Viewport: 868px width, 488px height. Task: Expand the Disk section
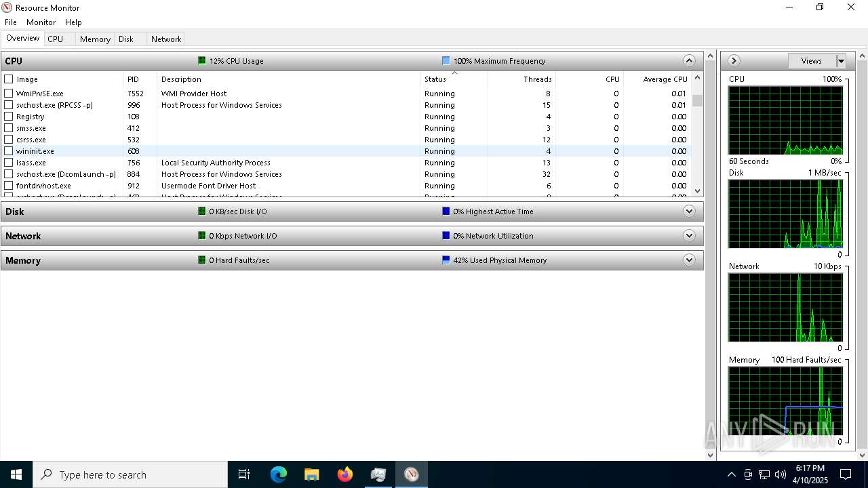coord(689,211)
